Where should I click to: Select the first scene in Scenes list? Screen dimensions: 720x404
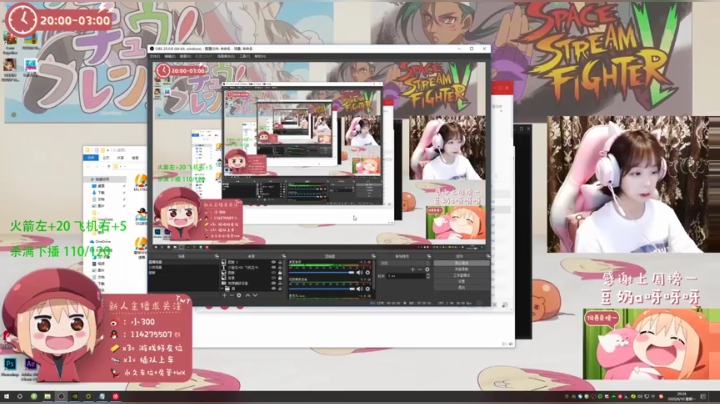(x=183, y=262)
